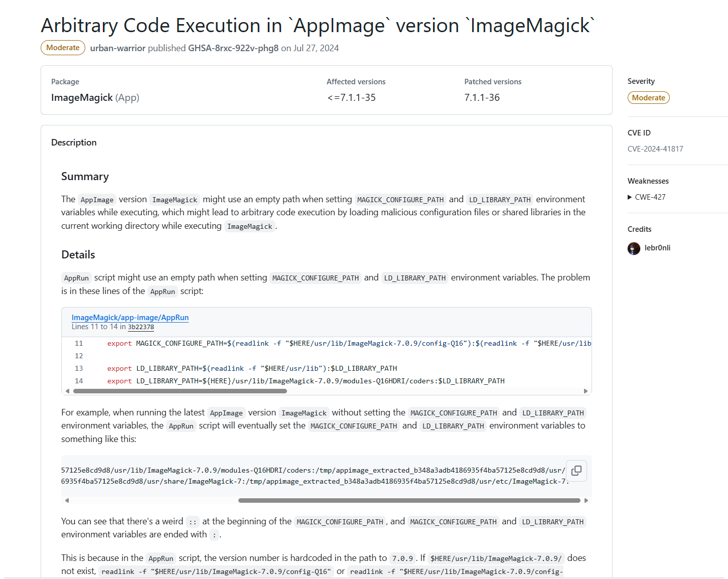Screen dimensions: 728x579
Task: Expand the CWE-427 weakness details
Action: point(647,197)
